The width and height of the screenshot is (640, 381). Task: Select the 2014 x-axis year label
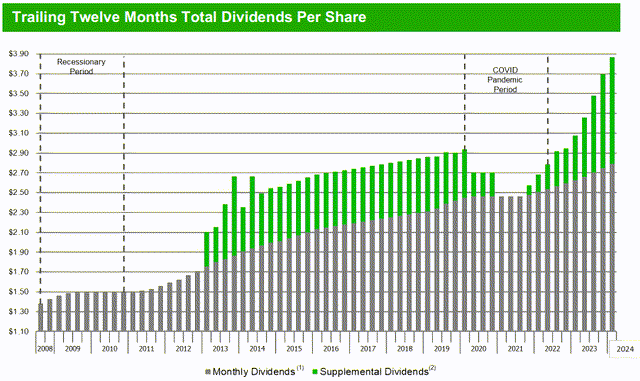pos(257,349)
